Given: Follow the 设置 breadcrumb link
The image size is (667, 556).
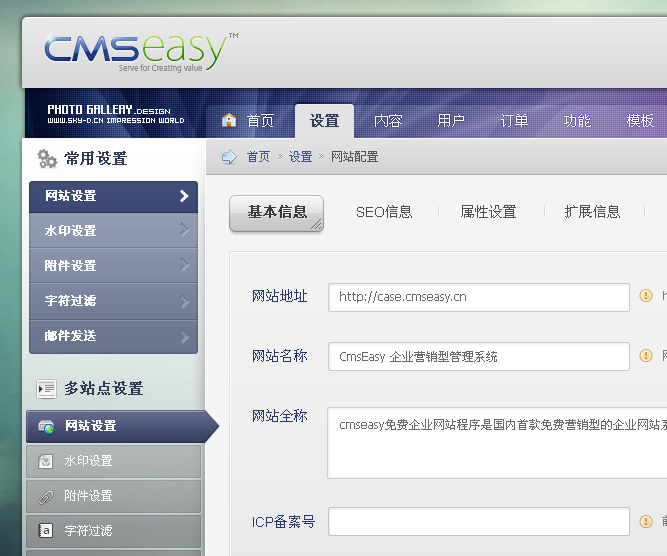Looking at the screenshot, I should (300, 157).
